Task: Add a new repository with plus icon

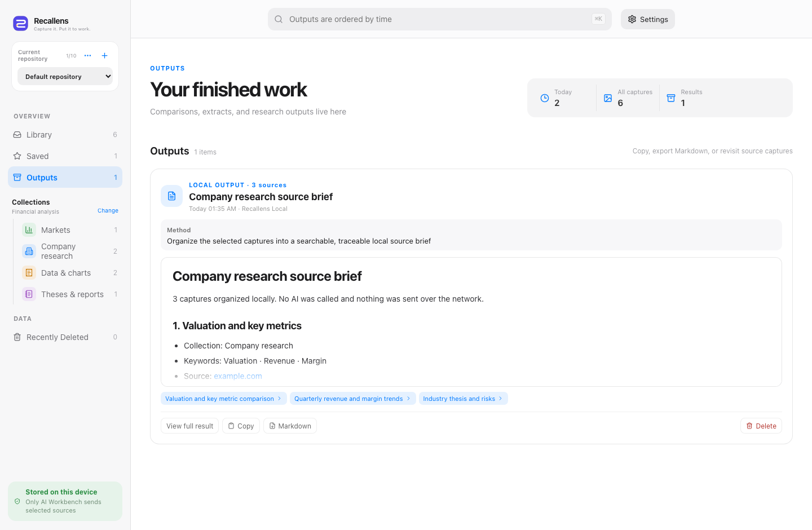Action: click(x=104, y=55)
